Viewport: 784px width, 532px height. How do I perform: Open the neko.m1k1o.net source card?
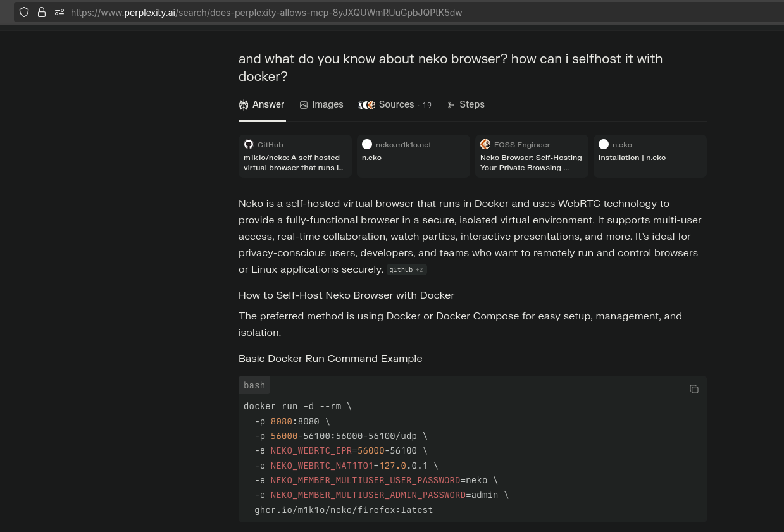coord(413,156)
